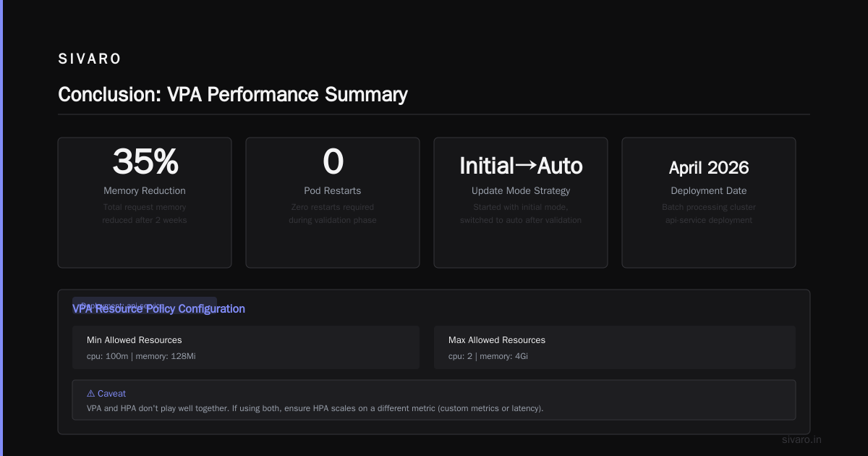Click the cpu: 100m | memory: 128Mi value

point(141,356)
